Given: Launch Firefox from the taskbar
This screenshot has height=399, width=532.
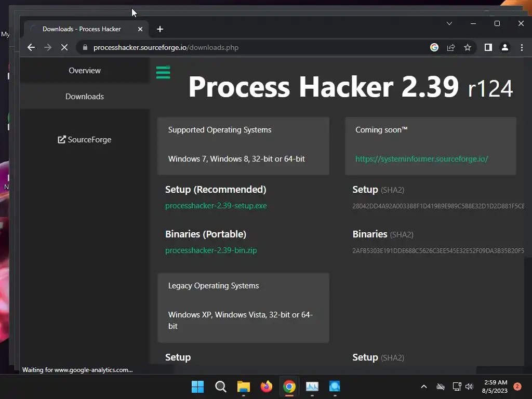Looking at the screenshot, I should tap(267, 387).
